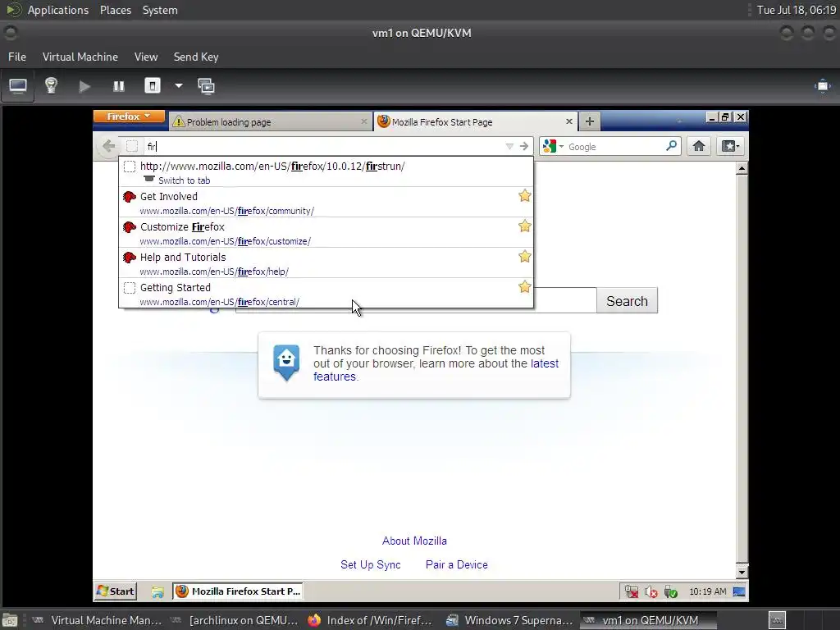Go to Firefox home page icon
This screenshot has width=840, height=630.
(x=699, y=146)
